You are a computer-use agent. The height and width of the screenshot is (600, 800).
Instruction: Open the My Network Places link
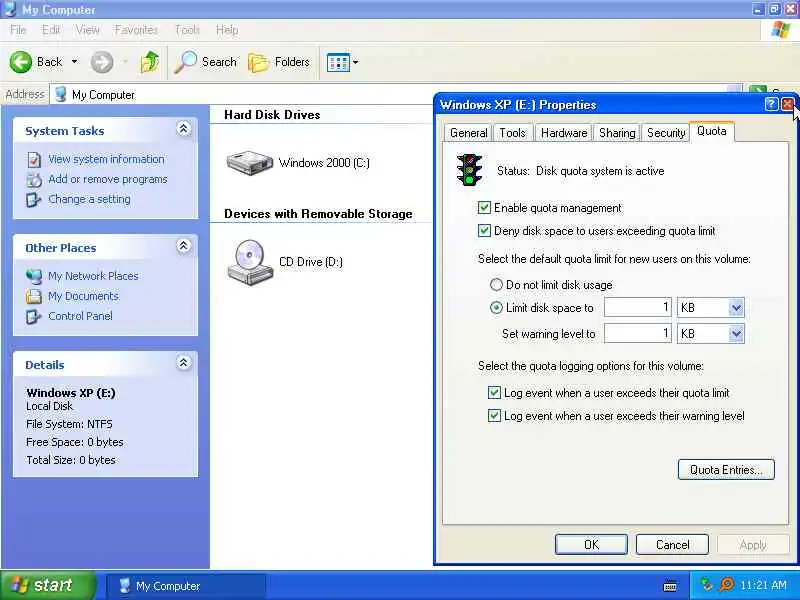[93, 276]
